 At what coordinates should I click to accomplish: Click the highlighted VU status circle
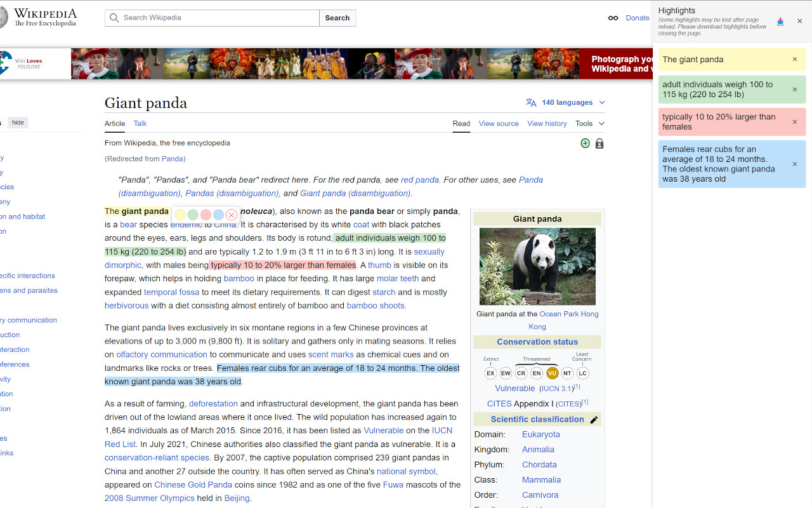point(552,373)
